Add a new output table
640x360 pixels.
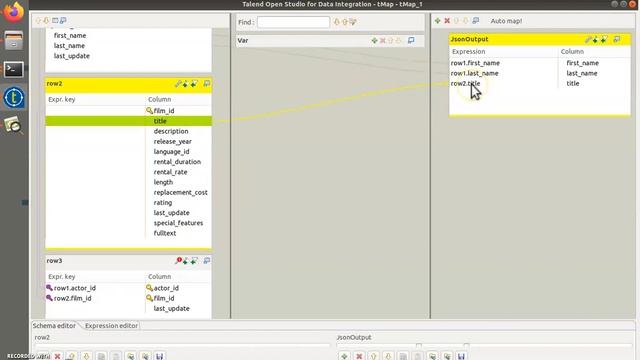pyautogui.click(x=438, y=20)
